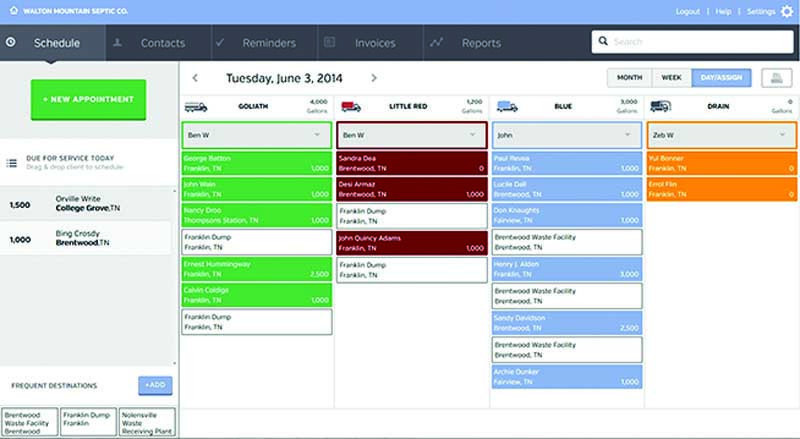Viewport: 800px width, 439px height.
Task: Select Nolensville Waste Receiving Plant destination
Action: tap(147, 422)
